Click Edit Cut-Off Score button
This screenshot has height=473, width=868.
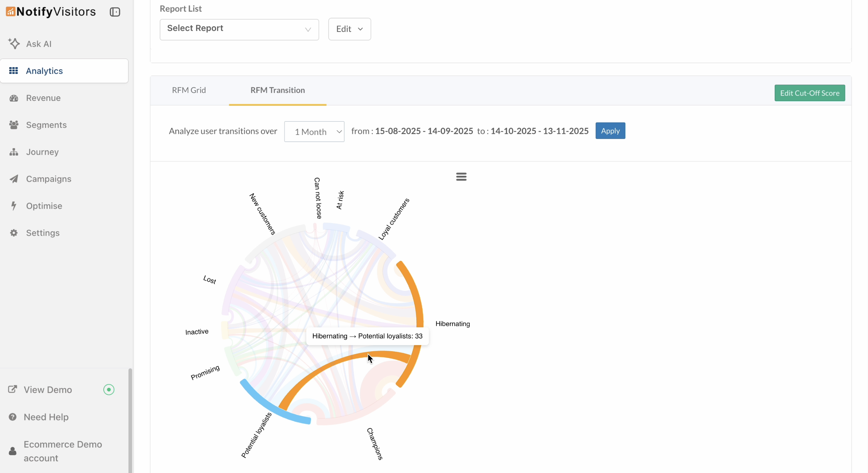point(809,93)
